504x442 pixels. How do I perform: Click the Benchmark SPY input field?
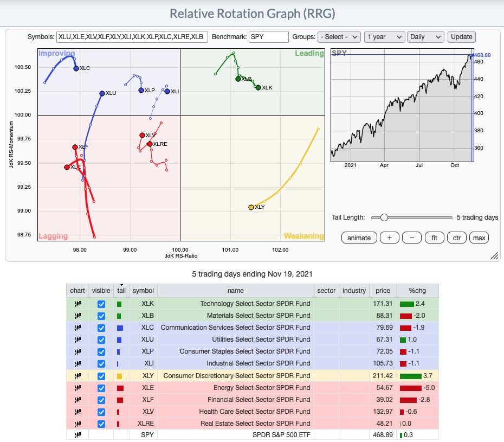[268, 37]
